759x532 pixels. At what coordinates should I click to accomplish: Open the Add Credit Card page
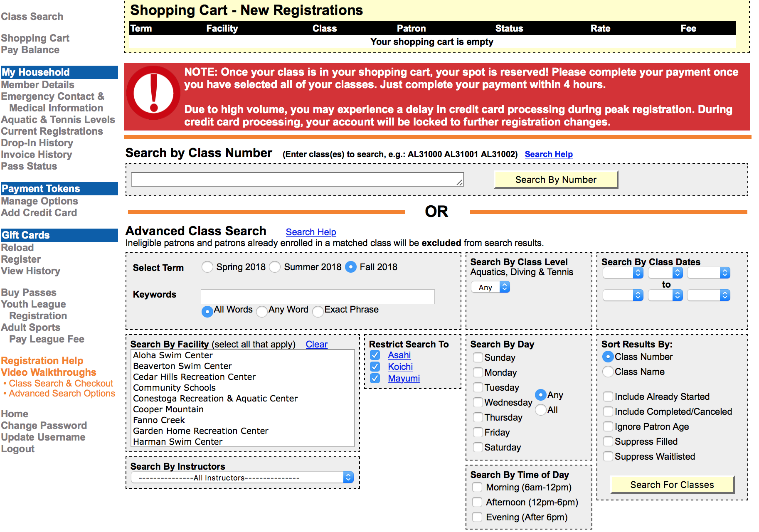[39, 213]
